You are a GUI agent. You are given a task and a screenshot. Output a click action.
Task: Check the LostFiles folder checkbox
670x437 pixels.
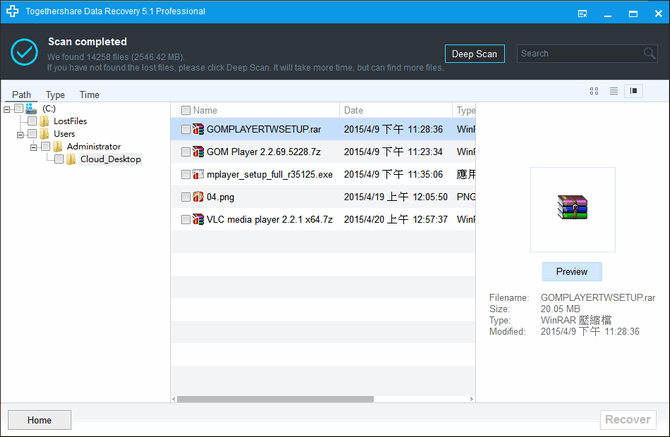click(x=32, y=121)
